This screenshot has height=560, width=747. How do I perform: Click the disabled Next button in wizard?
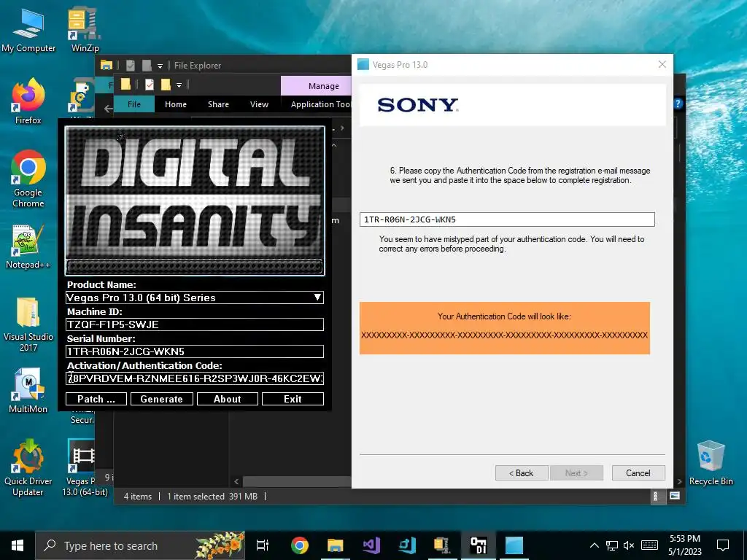[x=576, y=472]
